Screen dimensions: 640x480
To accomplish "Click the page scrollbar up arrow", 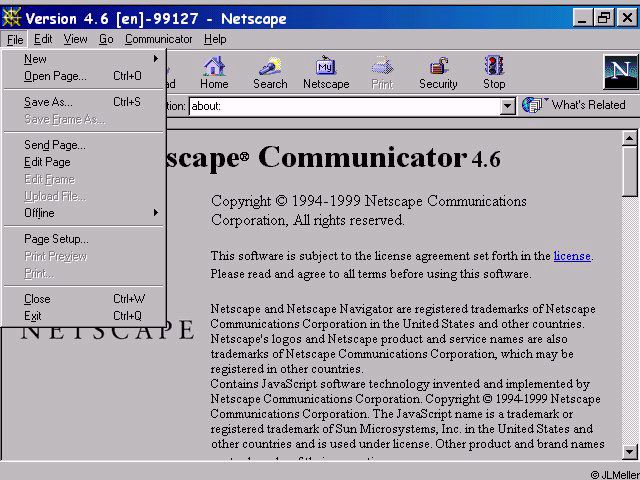I will click(629, 138).
